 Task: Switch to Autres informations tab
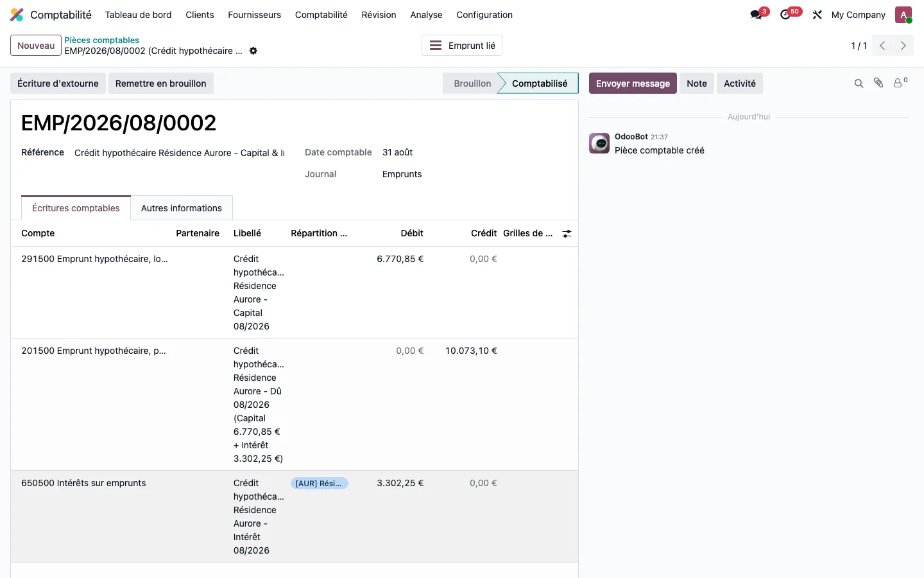tap(182, 208)
